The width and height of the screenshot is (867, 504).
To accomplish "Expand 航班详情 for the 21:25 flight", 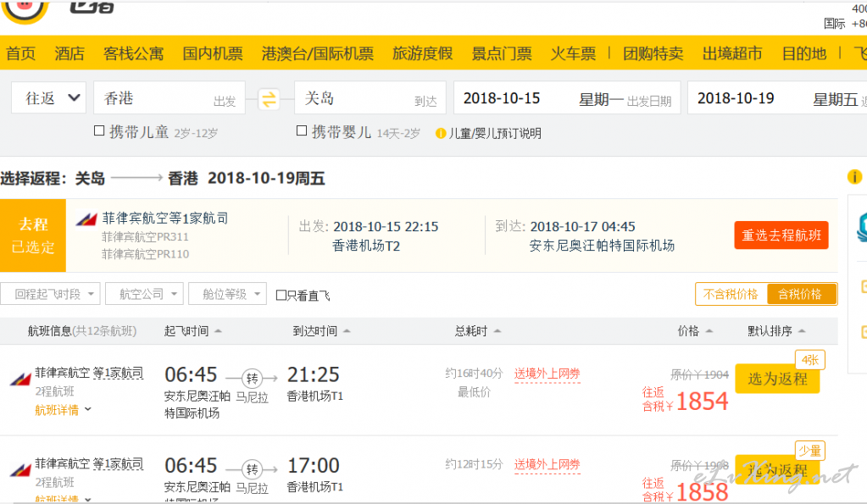I will 63,410.
